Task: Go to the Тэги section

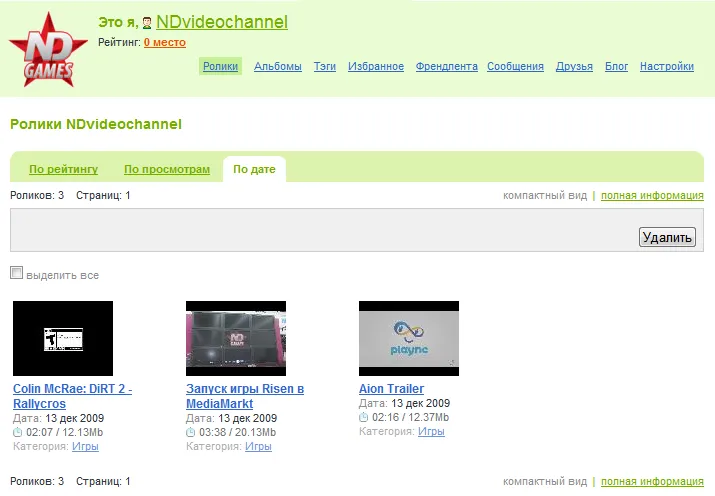Action: click(x=325, y=66)
